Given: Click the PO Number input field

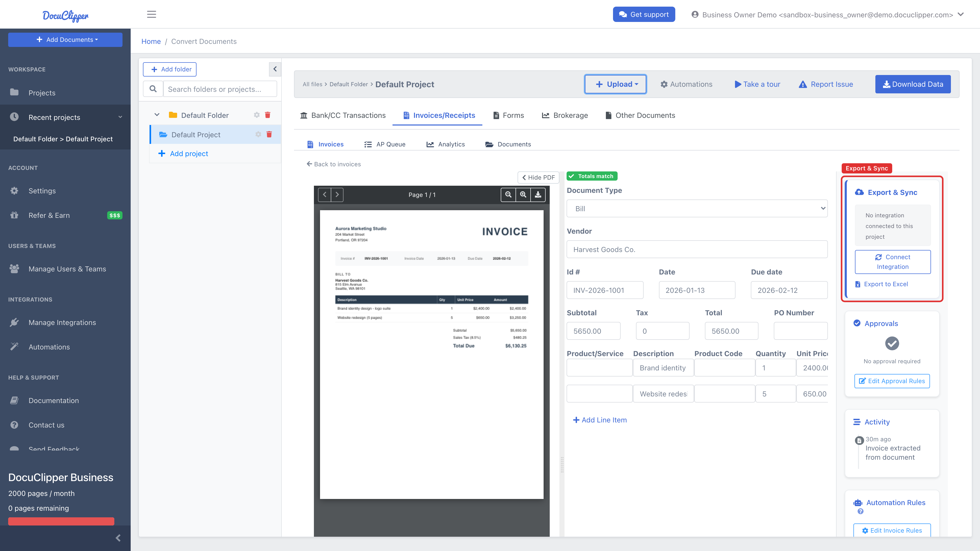Looking at the screenshot, I should coord(800,331).
